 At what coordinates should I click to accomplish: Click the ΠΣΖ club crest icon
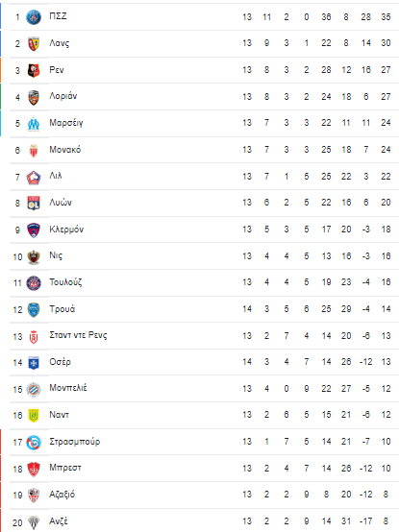[x=34, y=17]
